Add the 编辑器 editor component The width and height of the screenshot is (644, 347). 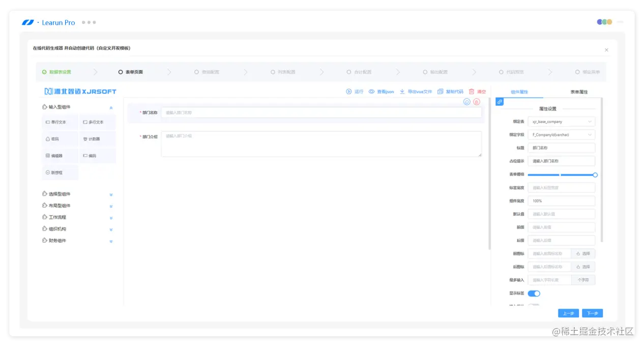[x=61, y=156]
